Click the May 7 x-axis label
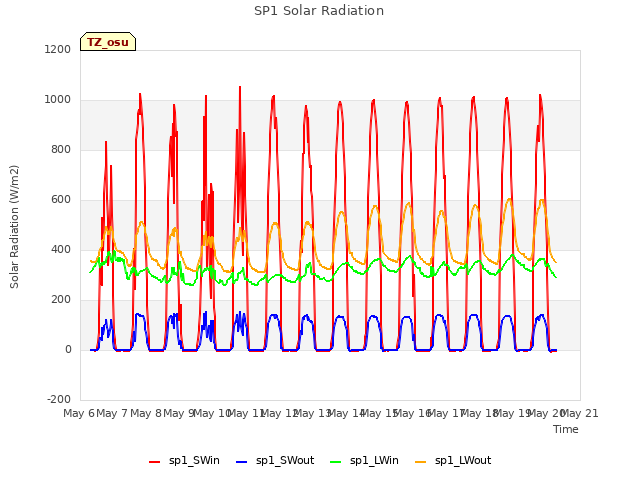The image size is (640, 480). 112,413
